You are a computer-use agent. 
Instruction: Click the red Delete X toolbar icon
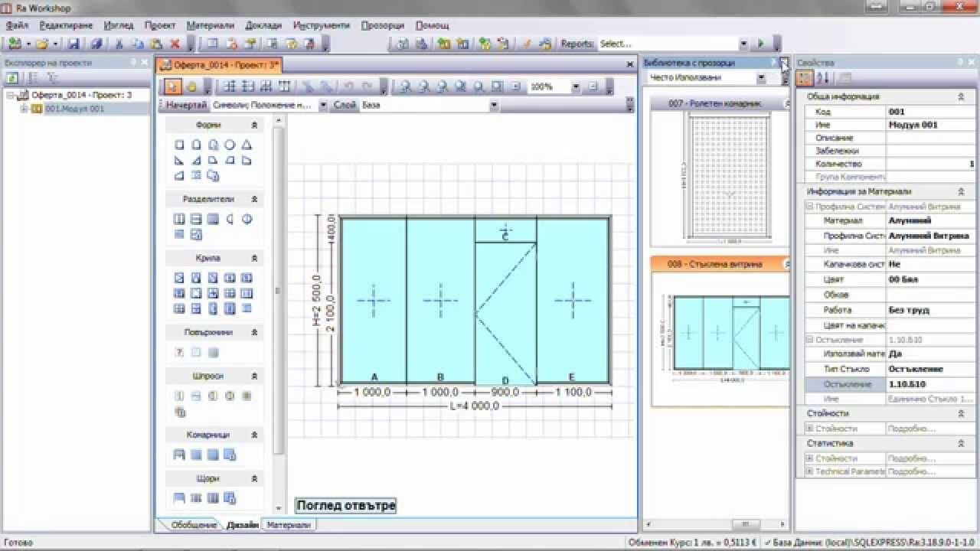click(175, 44)
